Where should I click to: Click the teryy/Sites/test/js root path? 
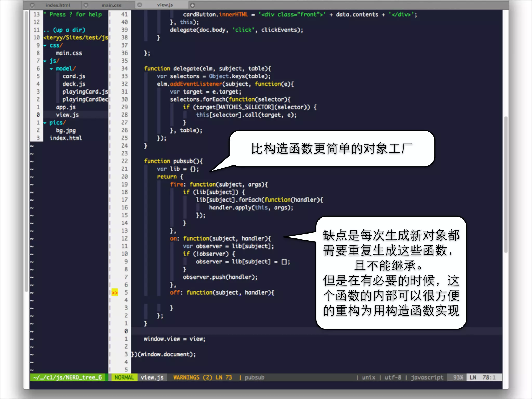click(76, 38)
